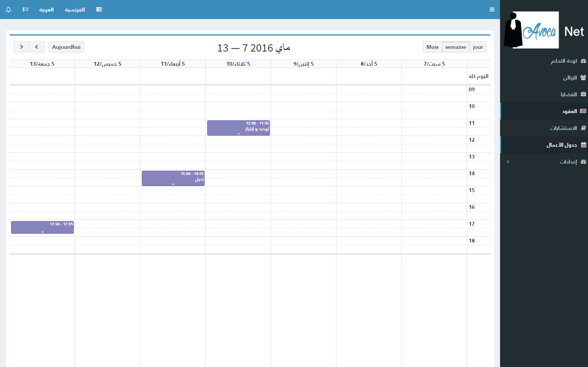Open the list icon beside الفرنسية
588x367 pixels.
(x=99, y=10)
